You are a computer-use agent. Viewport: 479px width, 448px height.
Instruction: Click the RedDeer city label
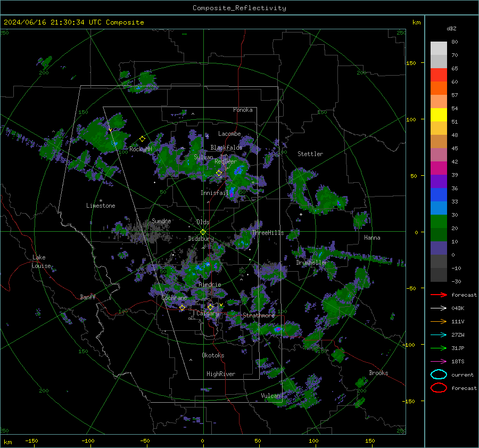pos(226,161)
